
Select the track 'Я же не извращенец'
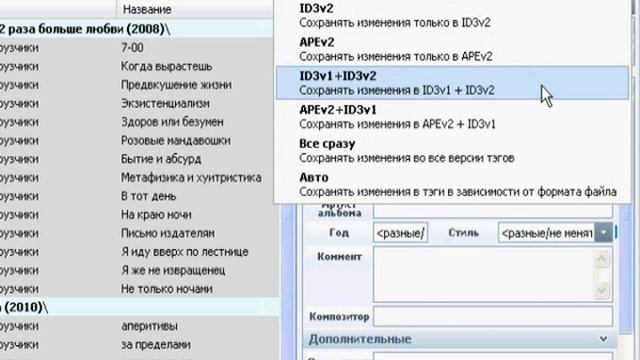[173, 270]
